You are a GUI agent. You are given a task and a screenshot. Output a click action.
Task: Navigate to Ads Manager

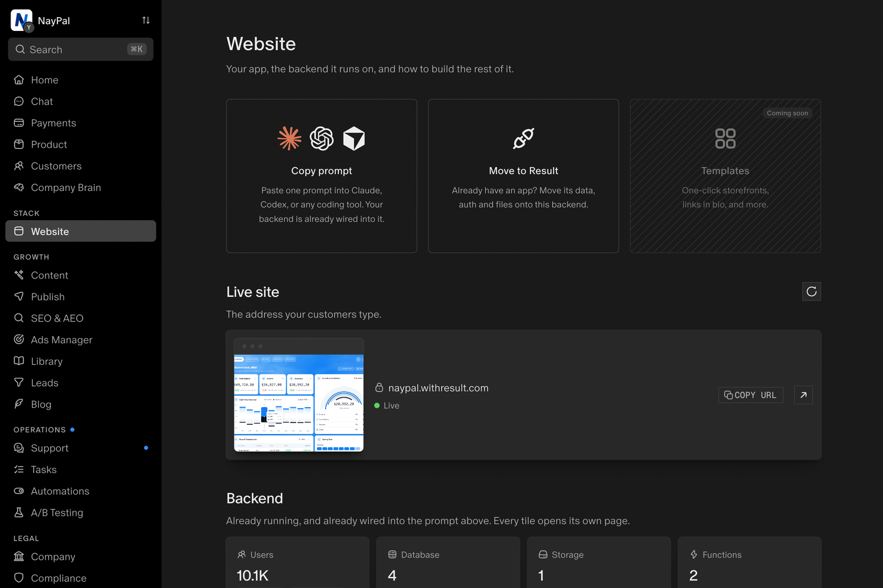tap(81, 339)
